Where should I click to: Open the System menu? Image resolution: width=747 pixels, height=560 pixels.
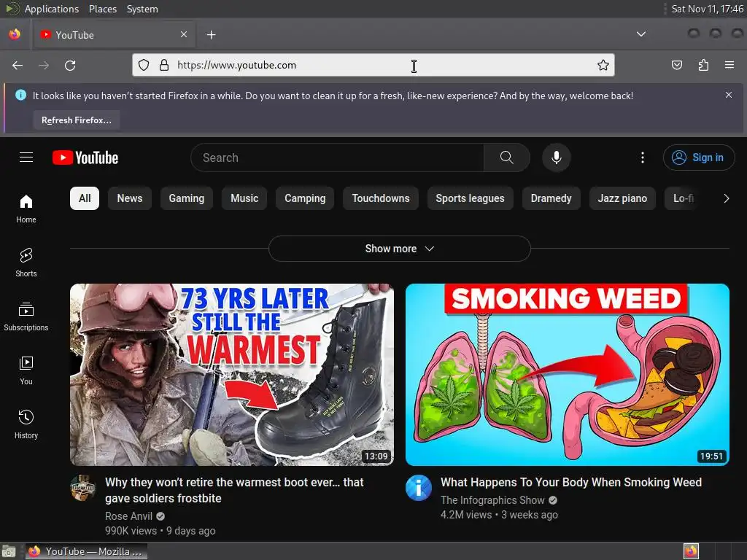[142, 9]
